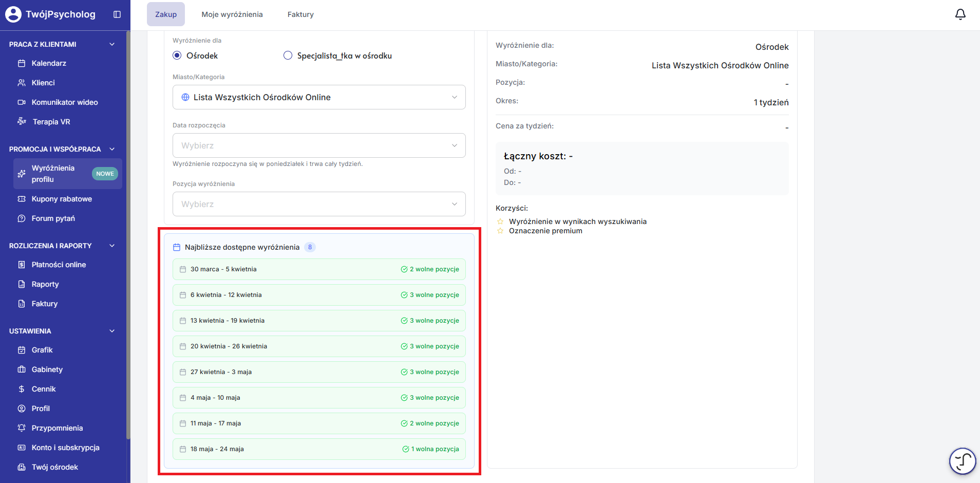Open the Miasto/Kategoria dropdown

[x=319, y=97]
